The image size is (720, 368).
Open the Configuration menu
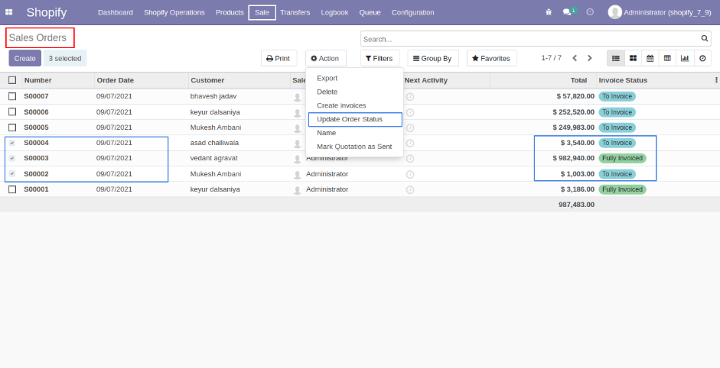pyautogui.click(x=413, y=12)
